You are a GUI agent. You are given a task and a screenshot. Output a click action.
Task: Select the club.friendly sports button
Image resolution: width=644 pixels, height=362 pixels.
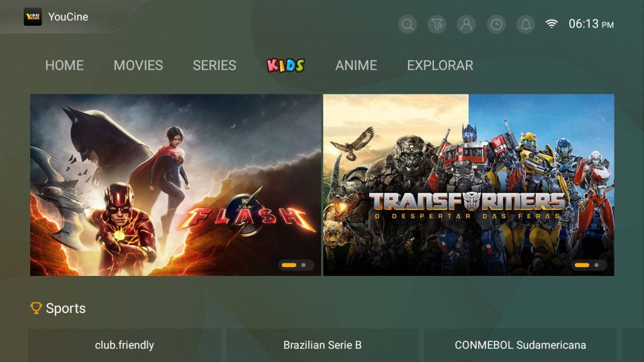click(x=125, y=345)
